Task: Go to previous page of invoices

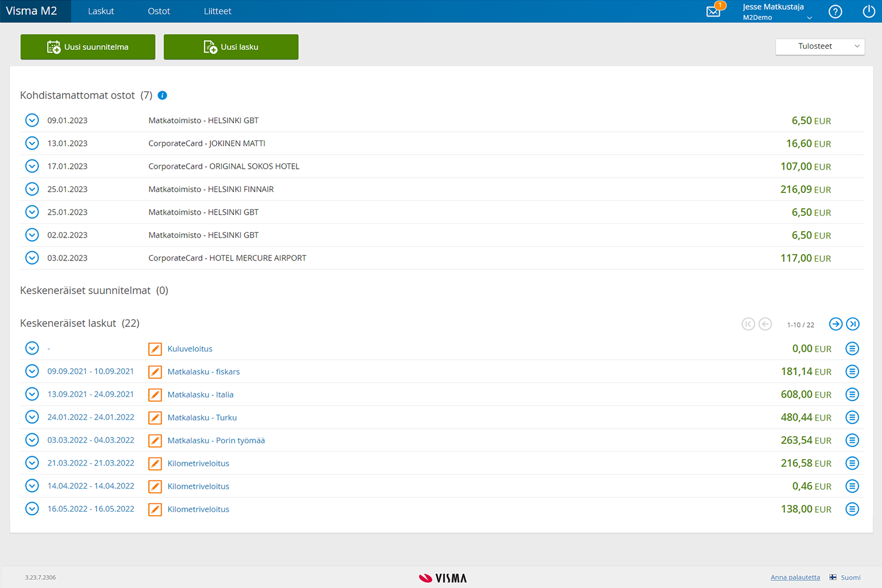Action: 765,324
